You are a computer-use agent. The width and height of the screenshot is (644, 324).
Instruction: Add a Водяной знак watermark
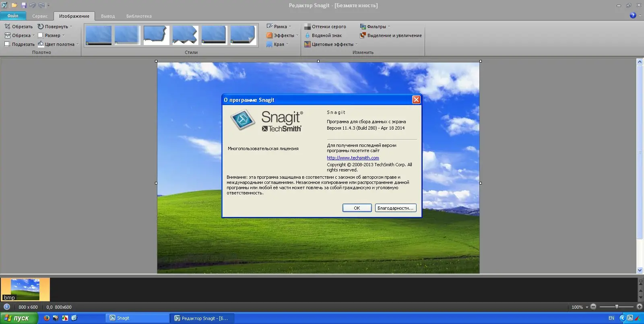click(x=323, y=35)
